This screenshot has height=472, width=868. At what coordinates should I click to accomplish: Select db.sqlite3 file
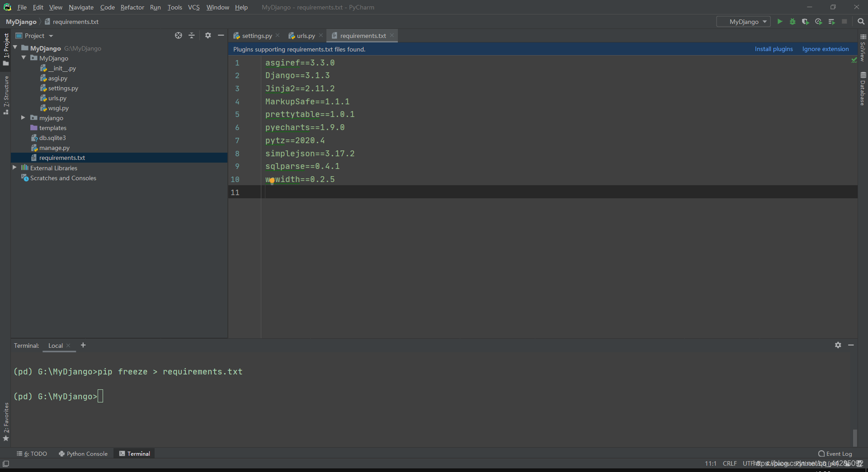tap(52, 138)
